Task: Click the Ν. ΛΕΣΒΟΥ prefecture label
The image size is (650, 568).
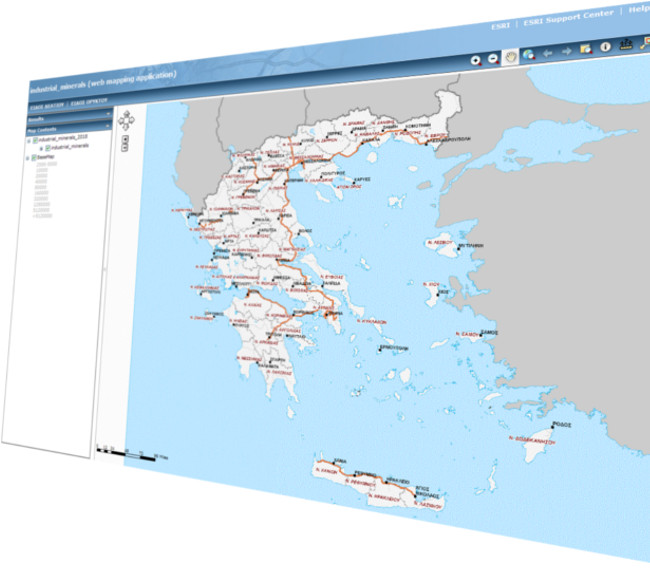Action: click(x=441, y=242)
